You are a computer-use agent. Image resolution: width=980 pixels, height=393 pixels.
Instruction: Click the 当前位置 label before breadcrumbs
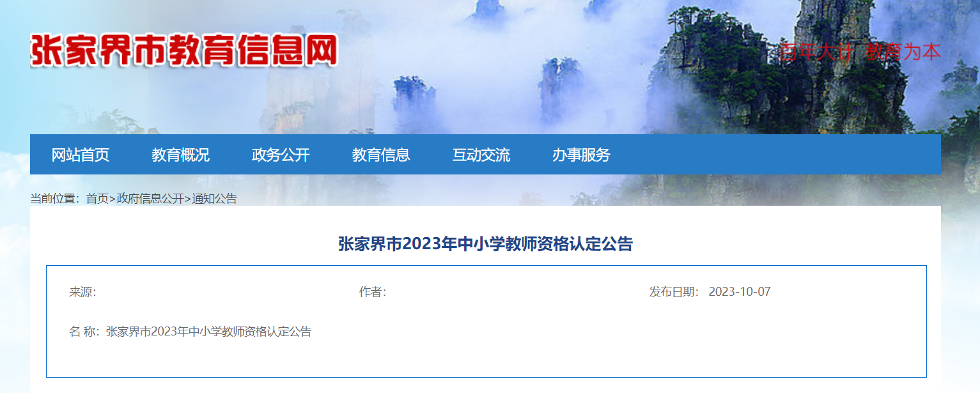coord(56,199)
